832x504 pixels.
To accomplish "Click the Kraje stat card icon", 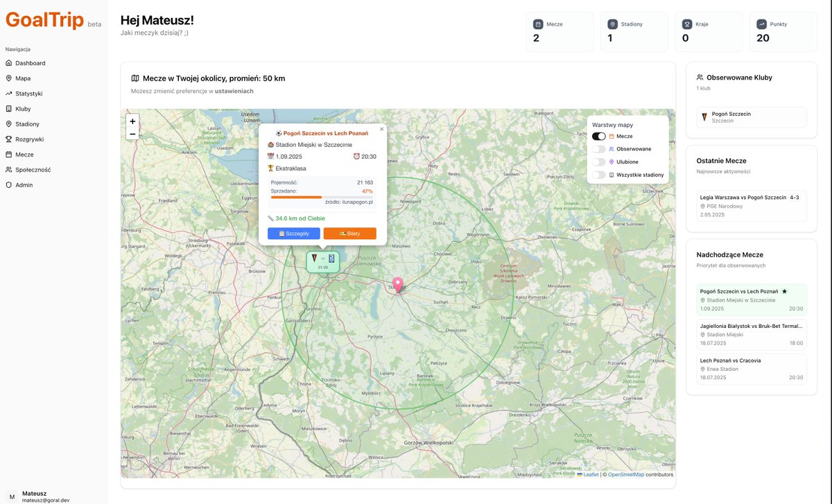I will [x=687, y=24].
